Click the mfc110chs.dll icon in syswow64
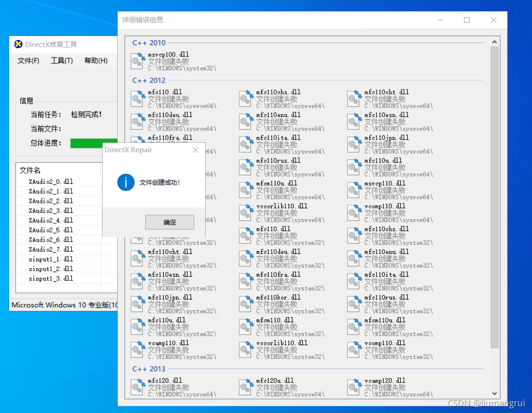This screenshot has width=532, height=413. pos(246,99)
